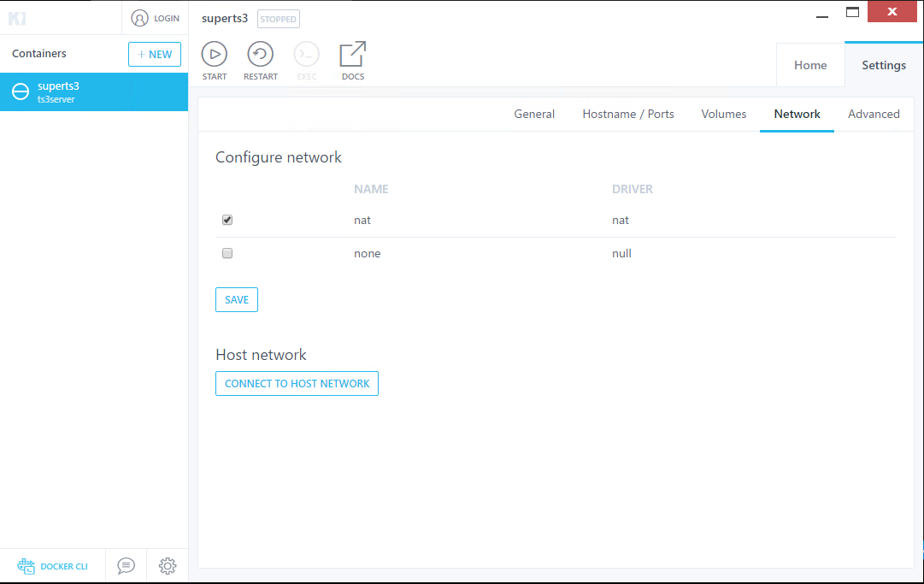924x584 pixels.
Task: Open preferences via the gear icon
Action: click(x=168, y=566)
